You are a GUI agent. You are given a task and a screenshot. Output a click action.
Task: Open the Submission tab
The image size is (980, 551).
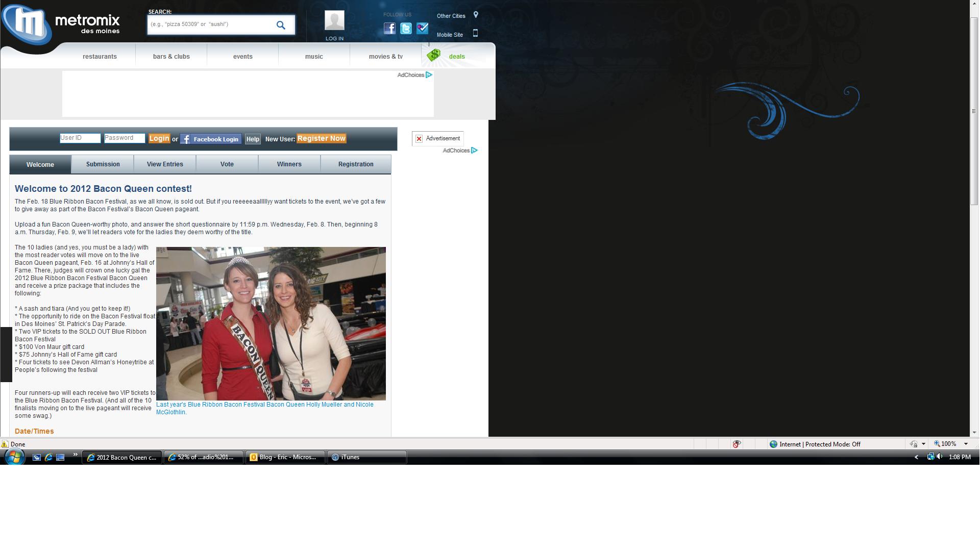(x=103, y=164)
